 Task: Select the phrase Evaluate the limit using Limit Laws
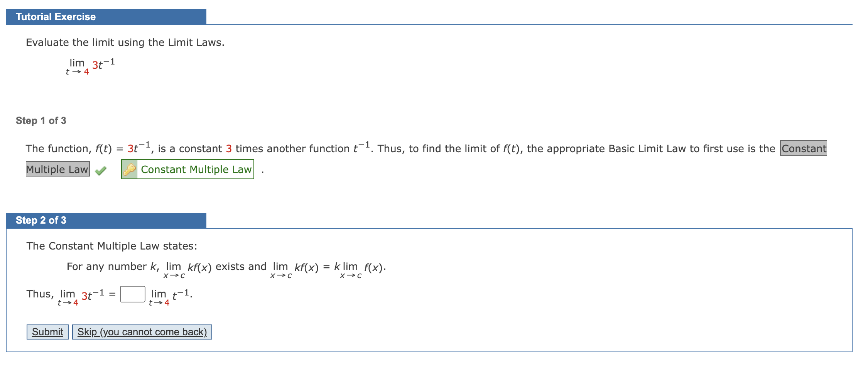point(125,42)
